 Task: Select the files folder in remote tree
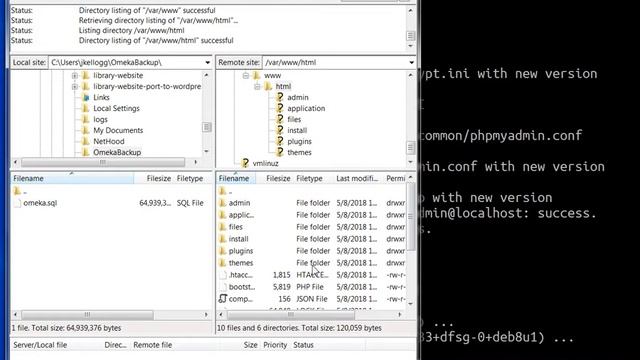click(x=294, y=120)
